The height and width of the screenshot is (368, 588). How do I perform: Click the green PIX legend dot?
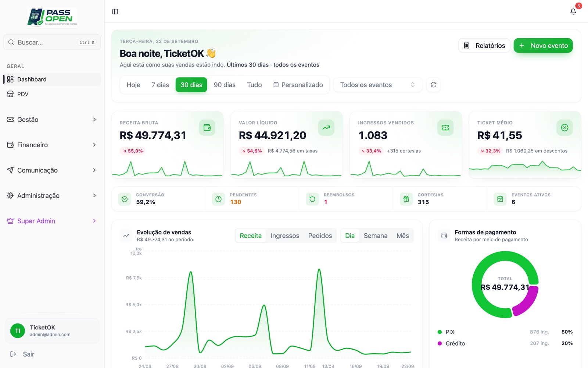click(440, 332)
